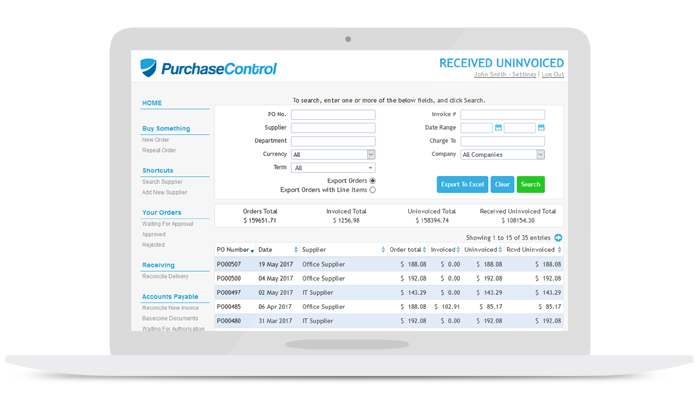Click the PO00497 table cell
Screen dimensions: 700x400
coord(229,293)
